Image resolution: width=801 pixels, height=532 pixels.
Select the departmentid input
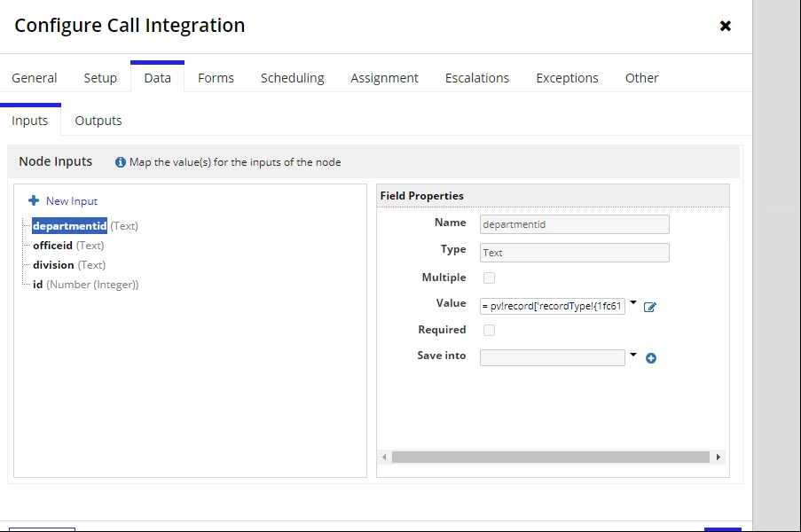point(70,226)
